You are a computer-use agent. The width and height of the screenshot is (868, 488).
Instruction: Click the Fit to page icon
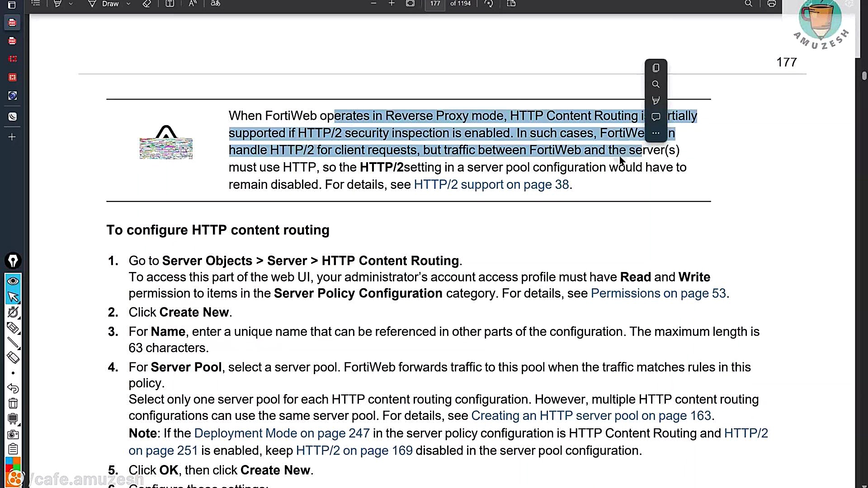click(x=410, y=4)
